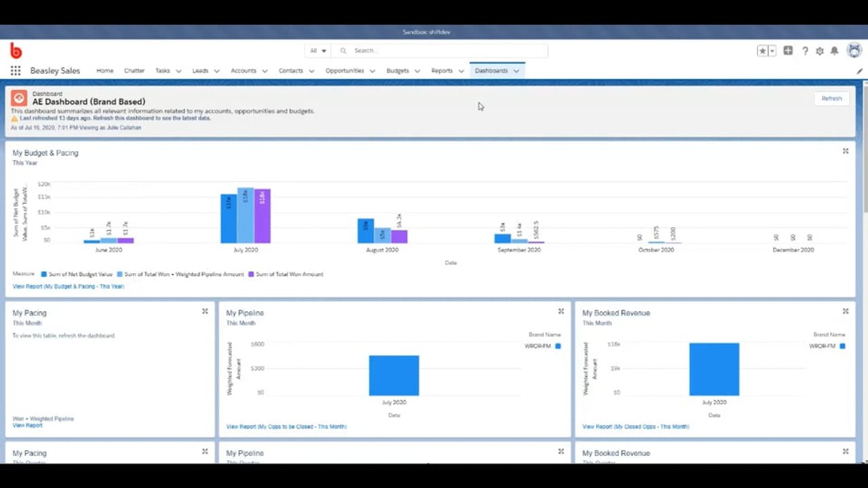Open the Opportunities tab

click(344, 70)
